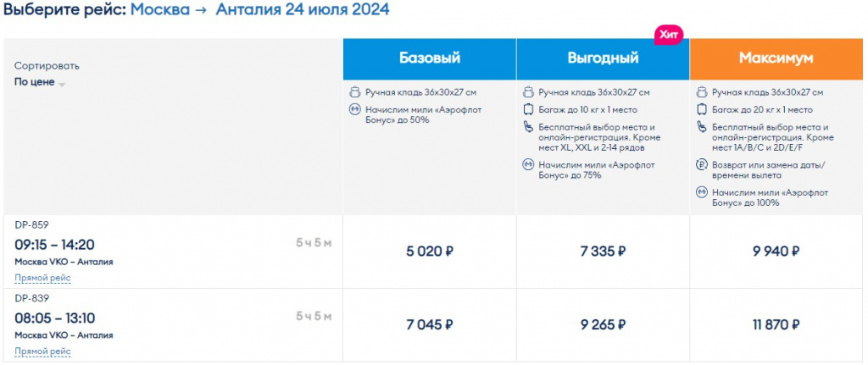The width and height of the screenshot is (868, 365).
Task: Choose 11 870 ₽ Максимум fare for DP-839
Action: pos(776,324)
